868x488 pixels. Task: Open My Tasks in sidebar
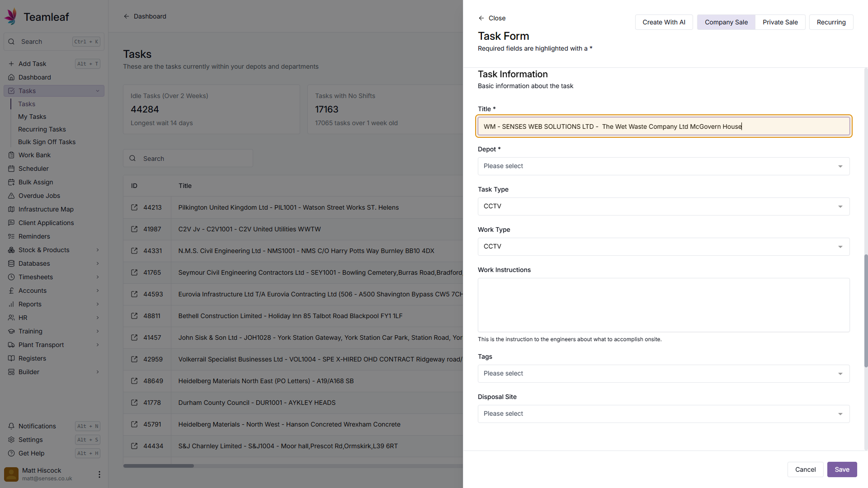(x=32, y=117)
